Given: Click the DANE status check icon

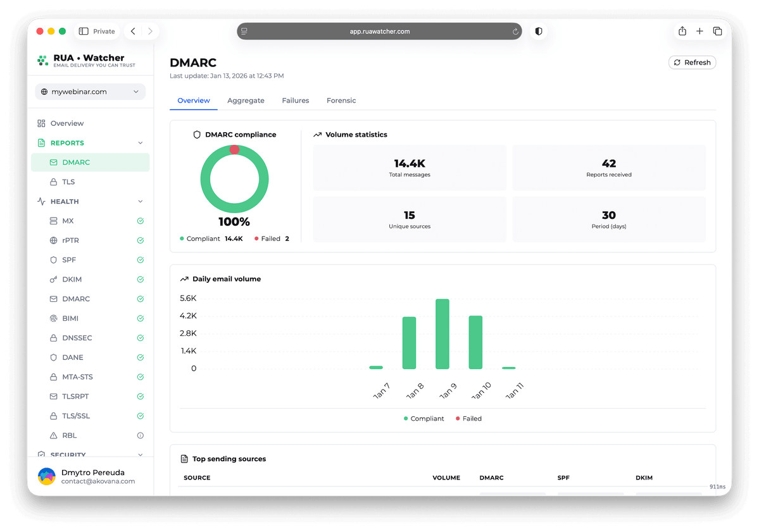Looking at the screenshot, I should click(x=141, y=357).
